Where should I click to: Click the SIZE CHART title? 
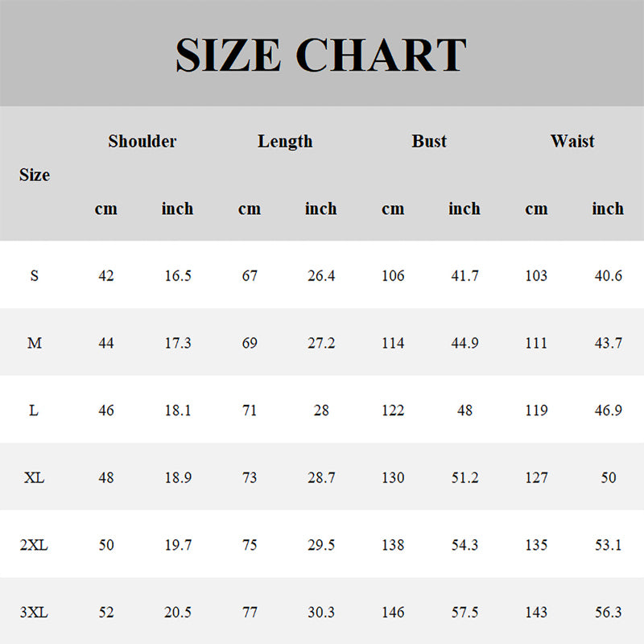tap(321, 55)
